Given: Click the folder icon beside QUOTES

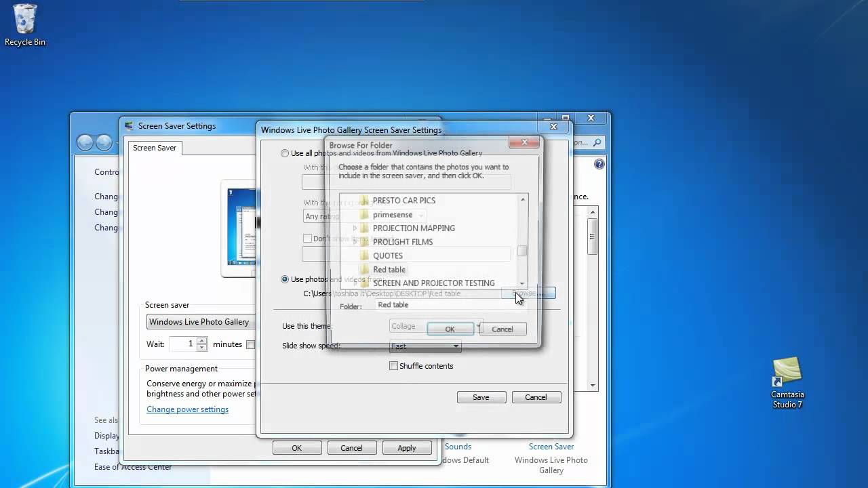Looking at the screenshot, I should pyautogui.click(x=364, y=256).
